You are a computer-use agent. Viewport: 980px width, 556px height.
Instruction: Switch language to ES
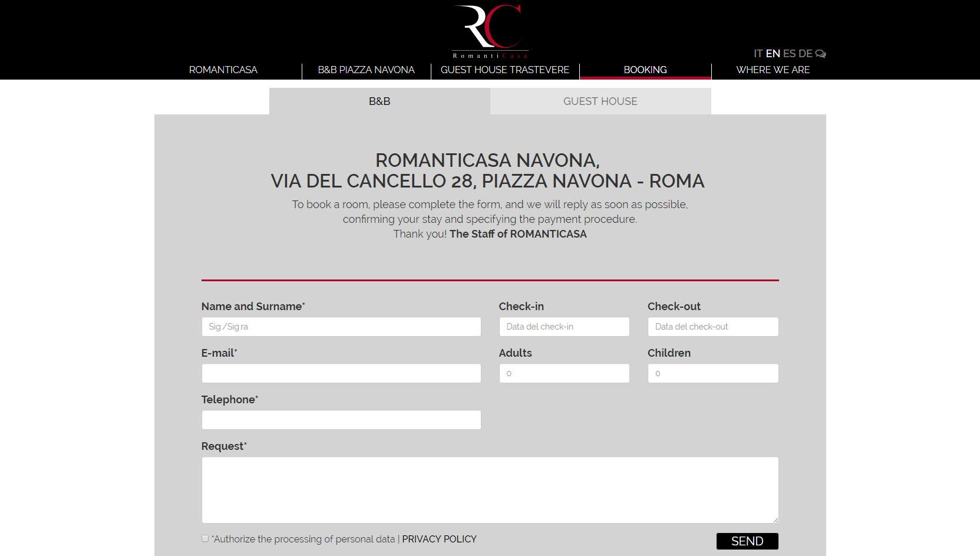tap(789, 54)
